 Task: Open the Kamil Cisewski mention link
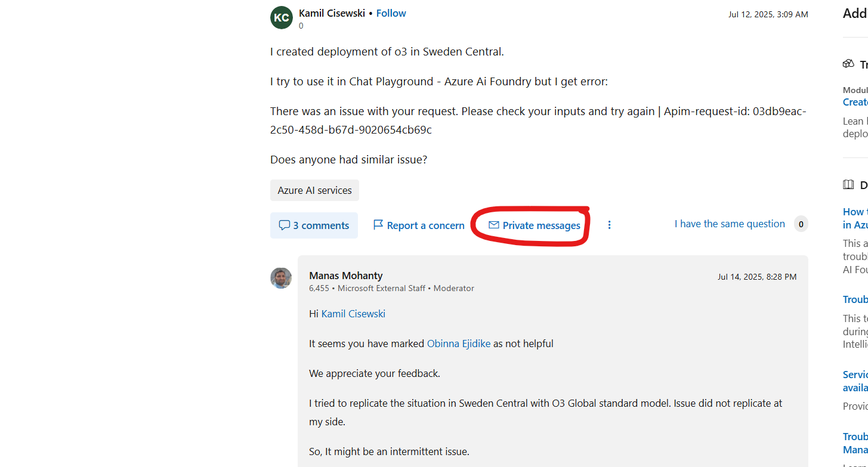[353, 313]
